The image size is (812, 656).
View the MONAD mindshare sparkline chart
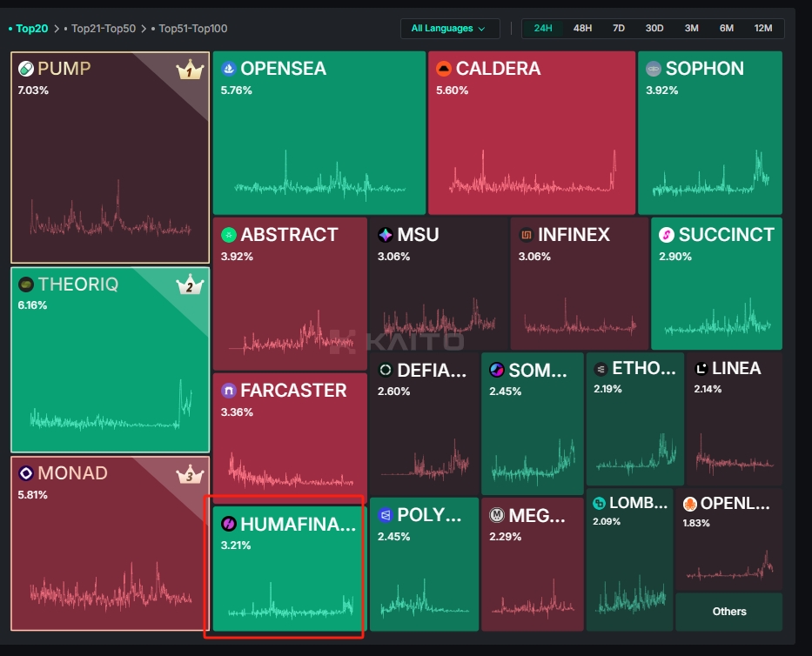click(x=111, y=586)
